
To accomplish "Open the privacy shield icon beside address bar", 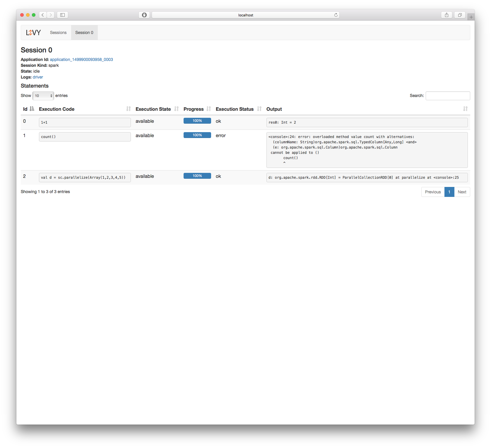I will (144, 15).
